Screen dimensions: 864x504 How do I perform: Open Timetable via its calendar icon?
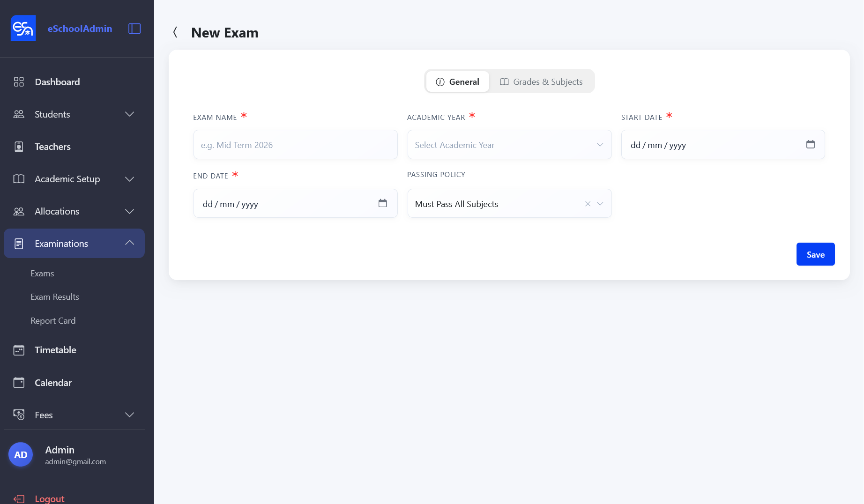point(19,350)
